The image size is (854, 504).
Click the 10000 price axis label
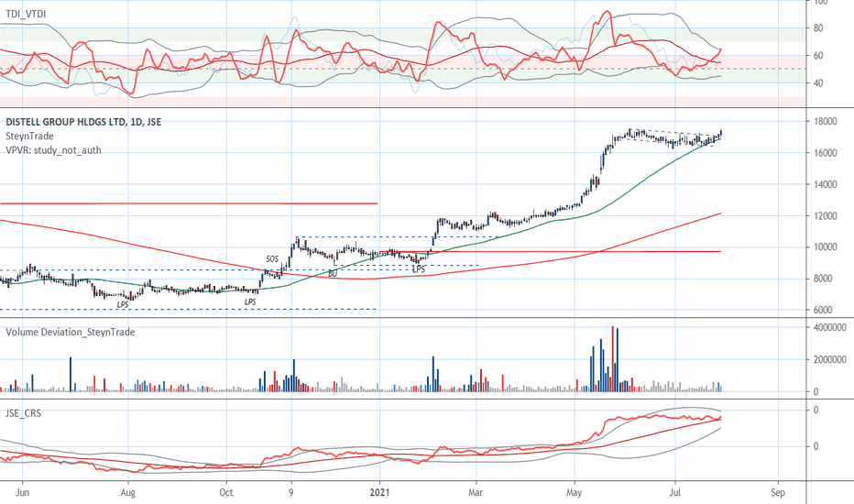tap(826, 247)
